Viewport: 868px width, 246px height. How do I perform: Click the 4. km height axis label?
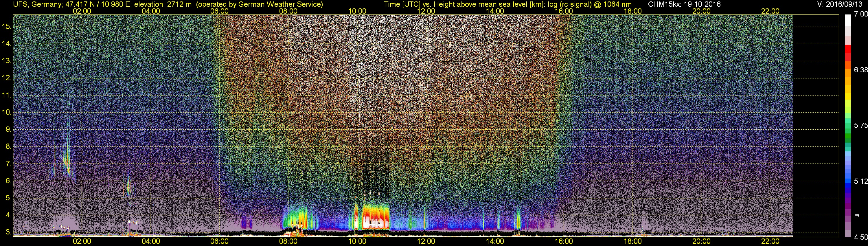(8, 215)
